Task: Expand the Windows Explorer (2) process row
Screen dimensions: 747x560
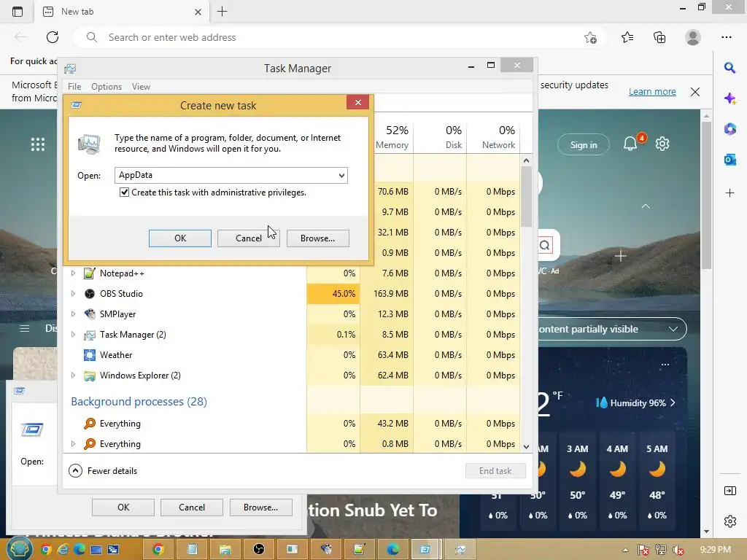Action: click(73, 376)
